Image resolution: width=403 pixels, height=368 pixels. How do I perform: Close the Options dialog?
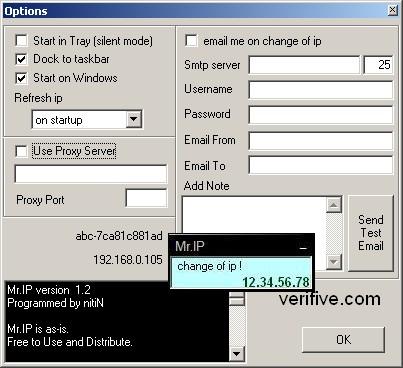[393, 10]
